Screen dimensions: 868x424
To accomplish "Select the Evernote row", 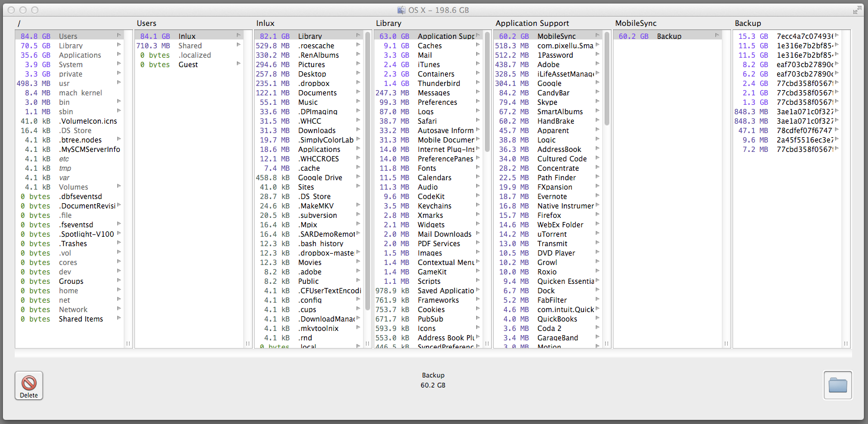I will click(548, 196).
